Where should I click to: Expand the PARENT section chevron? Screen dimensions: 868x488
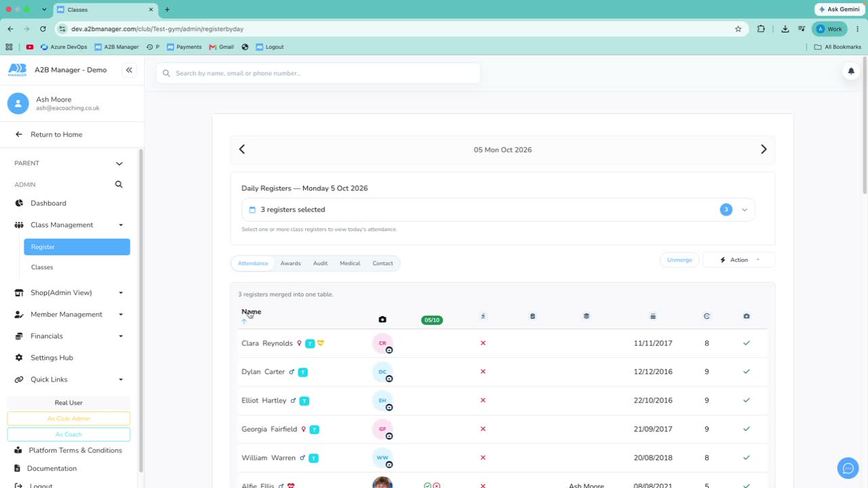(x=119, y=163)
